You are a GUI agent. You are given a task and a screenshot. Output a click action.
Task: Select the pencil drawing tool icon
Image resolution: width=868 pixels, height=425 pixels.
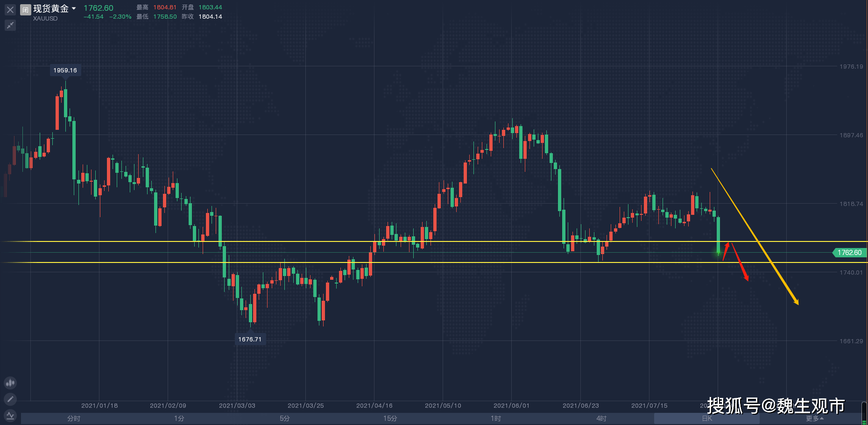pos(10,399)
